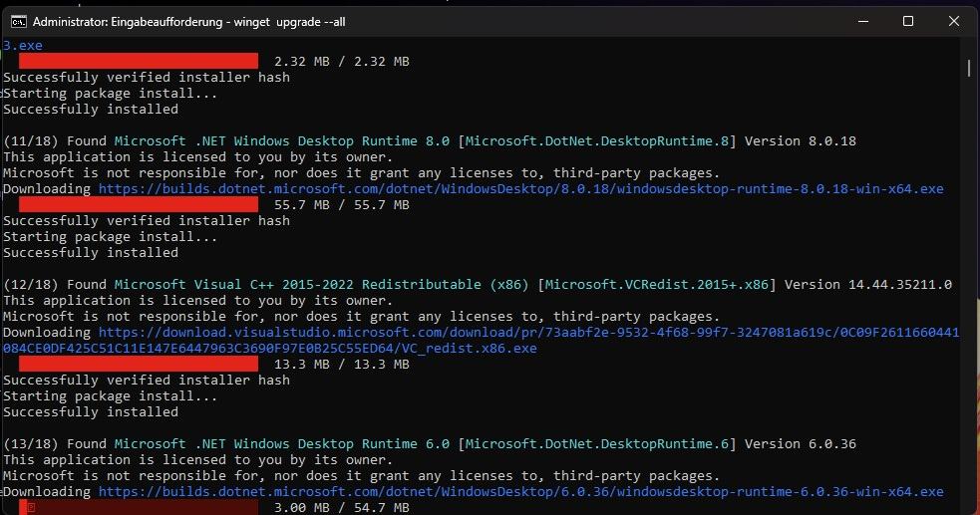Click the text '(13/18) Found'
Screen dimensions: 980x515
pos(55,444)
